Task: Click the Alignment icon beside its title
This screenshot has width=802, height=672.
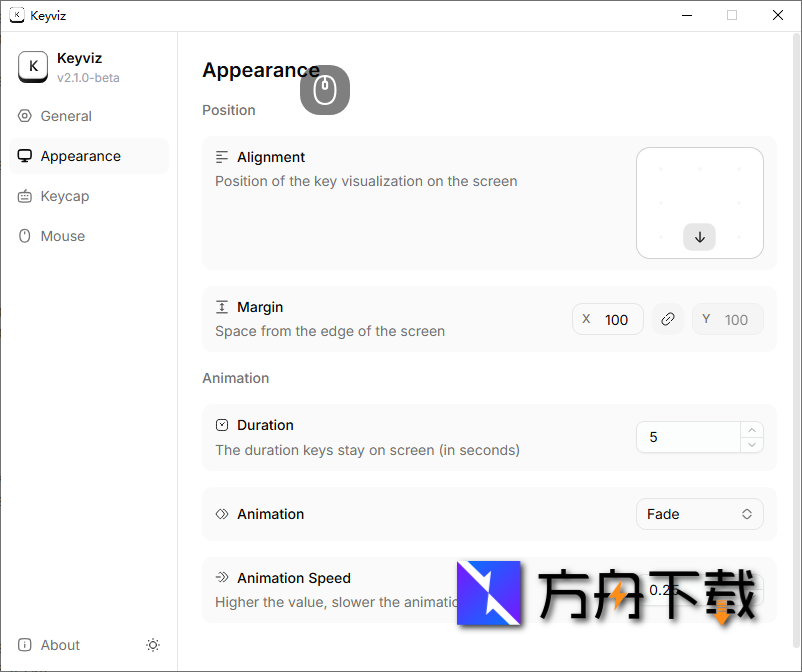Action: click(222, 157)
